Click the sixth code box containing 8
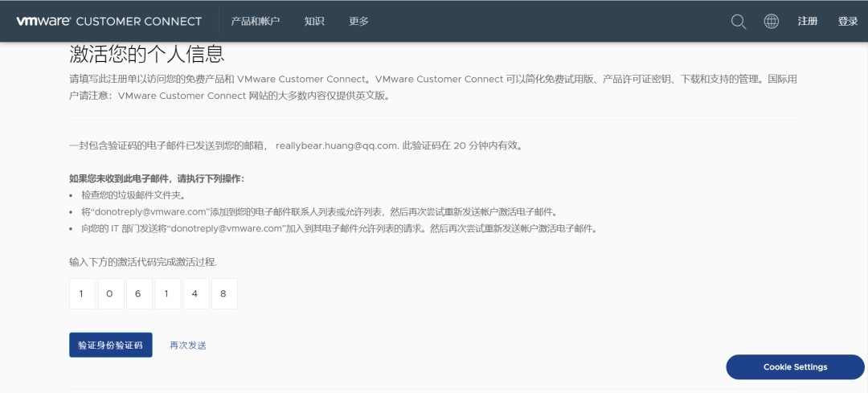Screen dimensions: 868x393 point(224,294)
